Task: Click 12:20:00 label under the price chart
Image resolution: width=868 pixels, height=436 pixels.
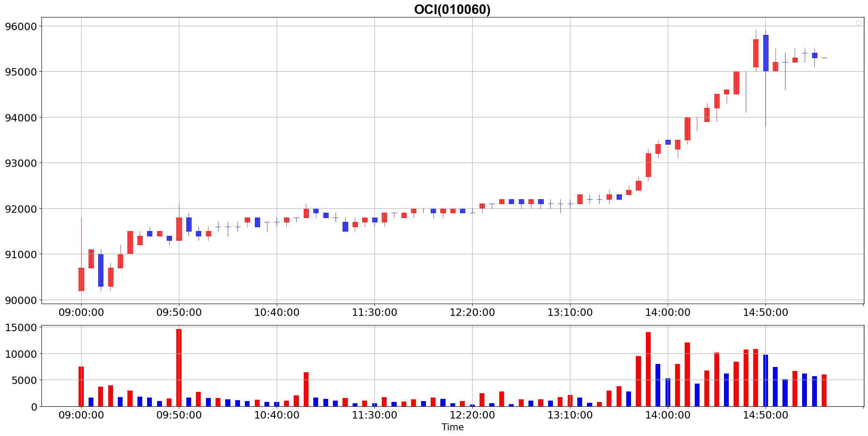Action: (x=472, y=313)
